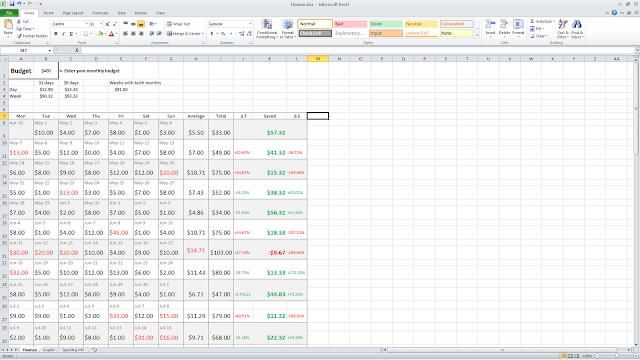Open the Spending info worksheet tab
Image resolution: width=640 pixels, height=360 pixels.
pyautogui.click(x=73, y=350)
